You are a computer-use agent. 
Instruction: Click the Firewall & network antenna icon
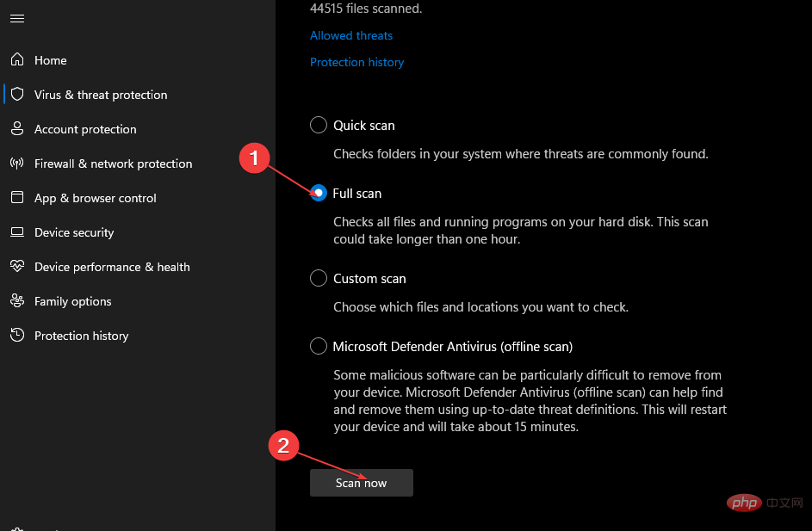coord(17,164)
